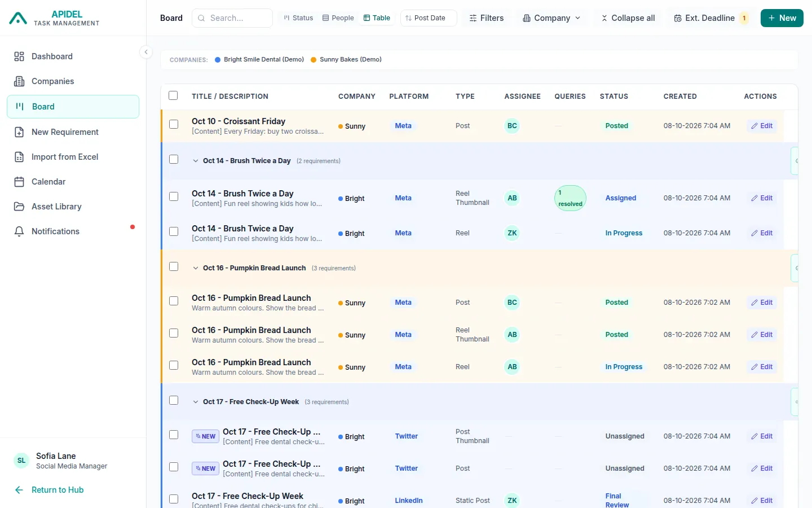Check the Oct 10 - Croissant Friday row
This screenshot has width=812, height=508.
click(x=174, y=124)
